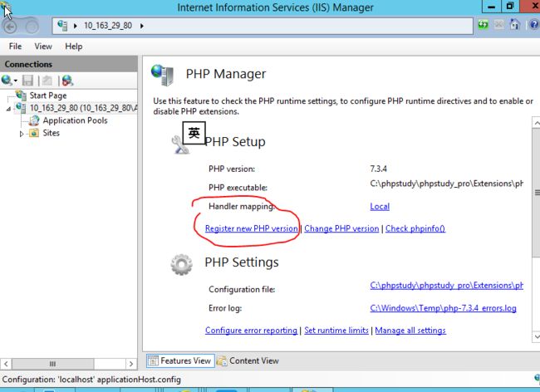Viewport: 540px width, 392px height.
Task: Open the PHP configuration file path link
Action: (x=446, y=286)
